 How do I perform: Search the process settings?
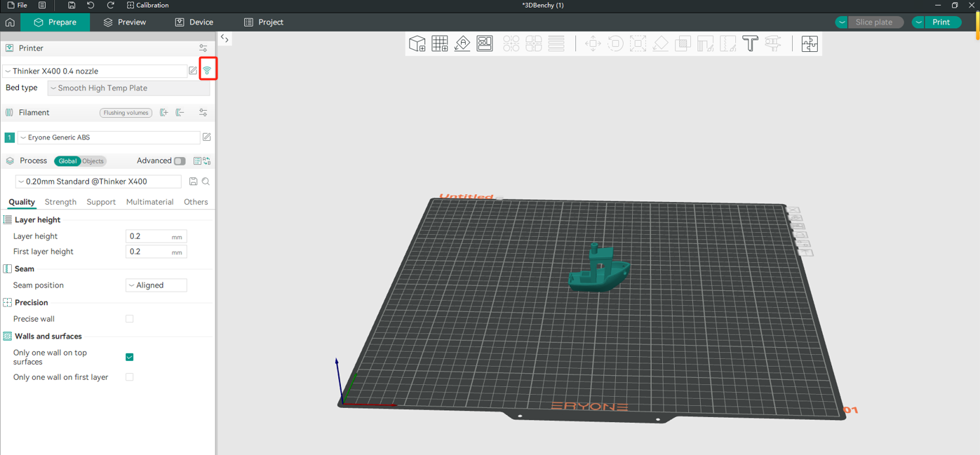tap(206, 182)
